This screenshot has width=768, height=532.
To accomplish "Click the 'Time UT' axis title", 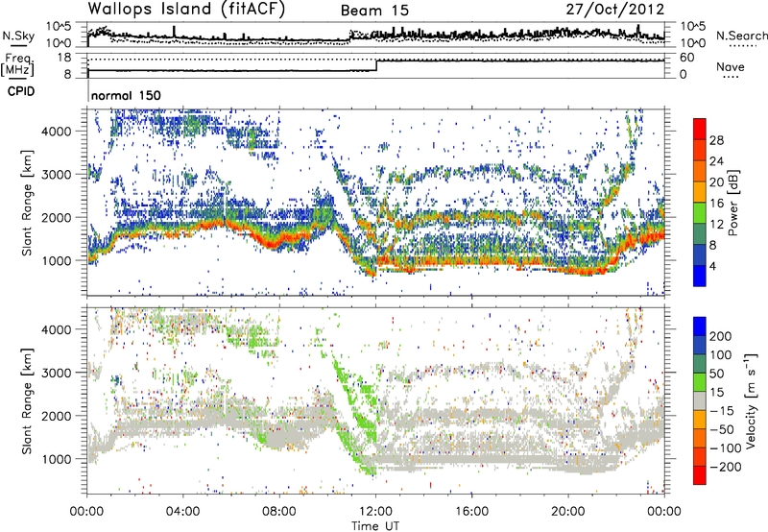I will pos(375,525).
